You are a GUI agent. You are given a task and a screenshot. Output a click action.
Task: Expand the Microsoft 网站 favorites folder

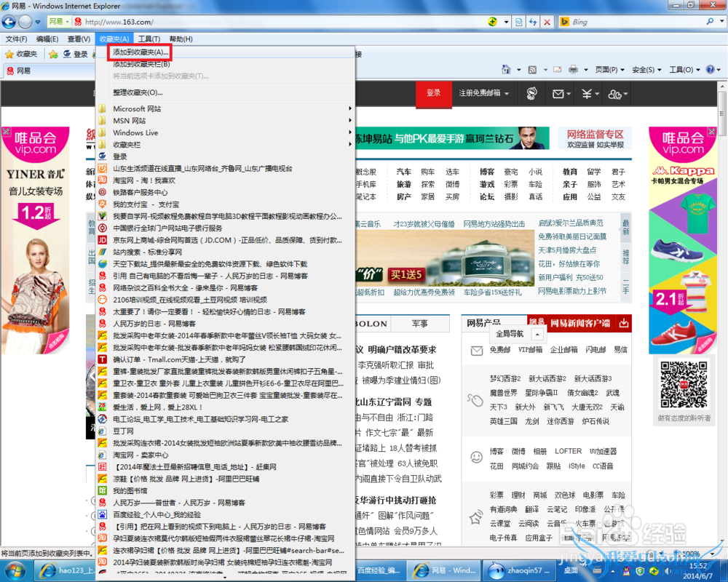[x=137, y=109]
